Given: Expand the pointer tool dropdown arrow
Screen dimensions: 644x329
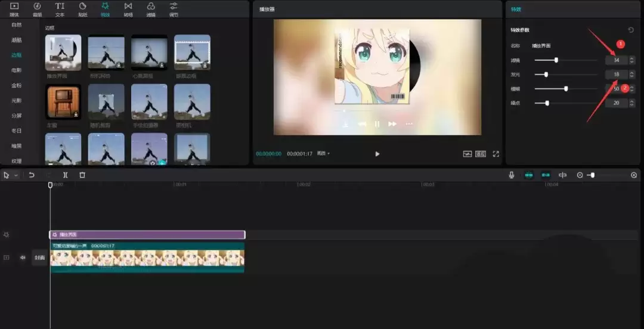Looking at the screenshot, I should [x=16, y=175].
